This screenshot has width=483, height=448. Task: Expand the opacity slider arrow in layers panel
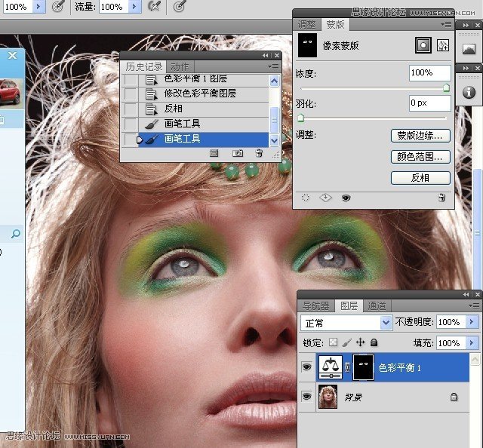[x=472, y=322]
